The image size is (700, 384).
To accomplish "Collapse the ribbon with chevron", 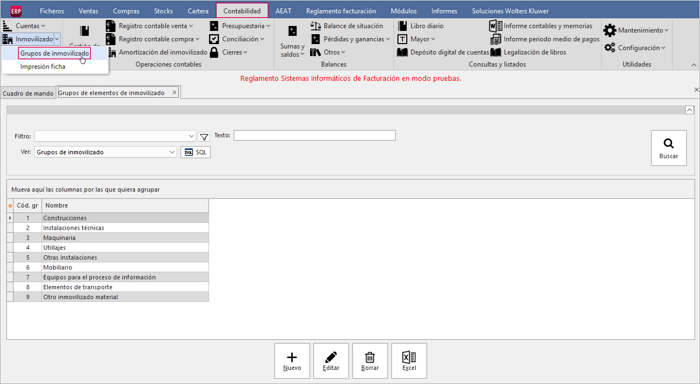I will pyautogui.click(x=694, y=65).
